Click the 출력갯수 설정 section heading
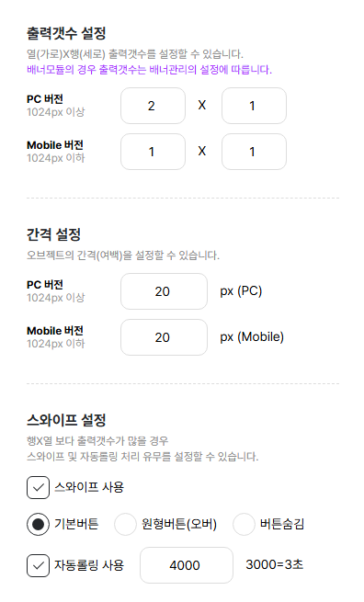The image size is (364, 602). click(x=66, y=33)
